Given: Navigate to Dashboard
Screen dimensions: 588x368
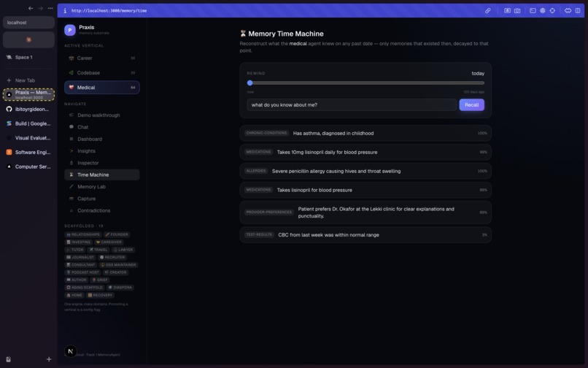Looking at the screenshot, I should point(101,139).
